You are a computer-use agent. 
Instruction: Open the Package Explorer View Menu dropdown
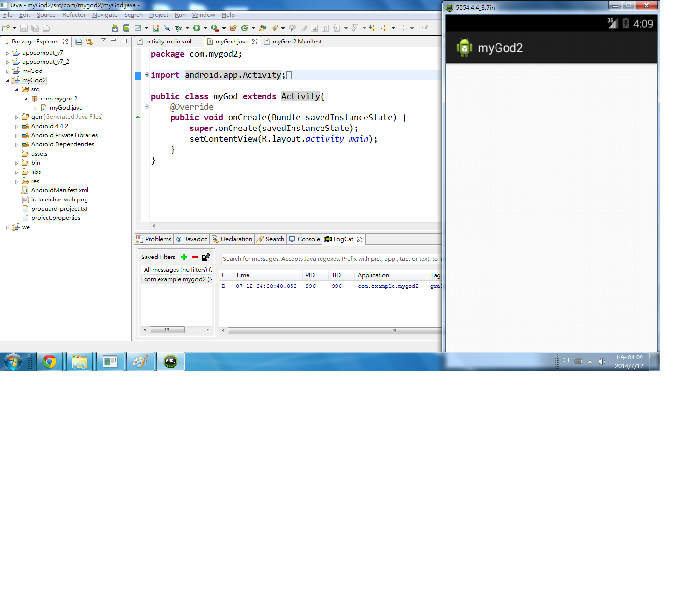point(103,40)
